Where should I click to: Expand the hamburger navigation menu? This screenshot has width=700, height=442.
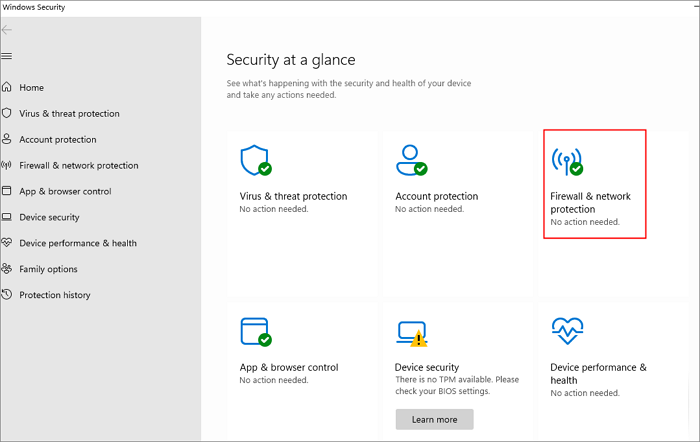[7, 56]
